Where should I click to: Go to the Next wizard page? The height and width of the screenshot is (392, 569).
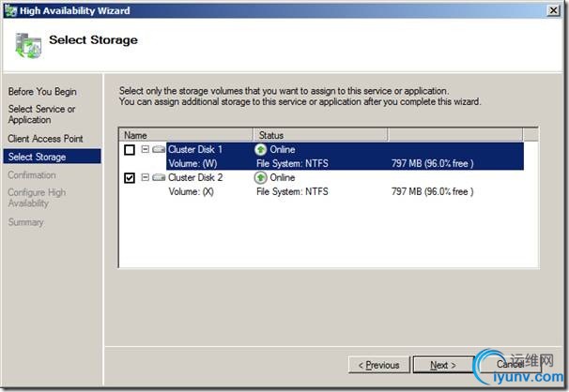click(443, 365)
